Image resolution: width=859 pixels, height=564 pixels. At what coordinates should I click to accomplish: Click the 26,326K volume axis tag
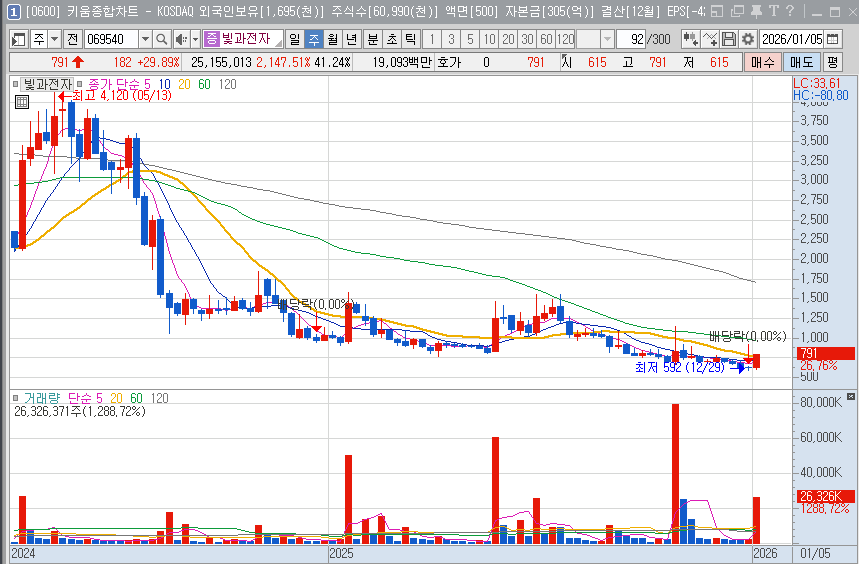coord(826,496)
